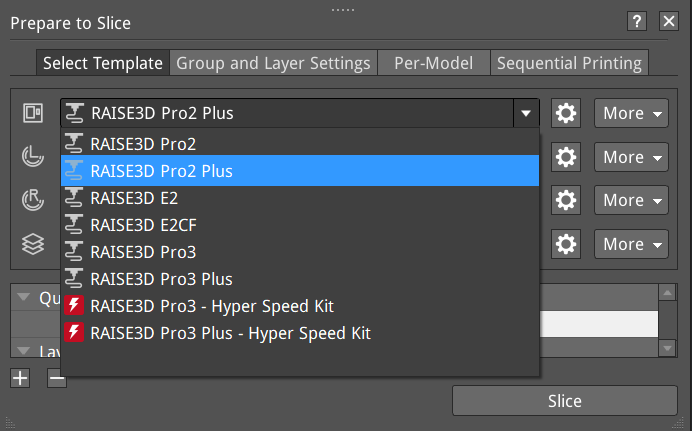Open the bottom More dropdown button
692x431 pixels.
click(631, 244)
